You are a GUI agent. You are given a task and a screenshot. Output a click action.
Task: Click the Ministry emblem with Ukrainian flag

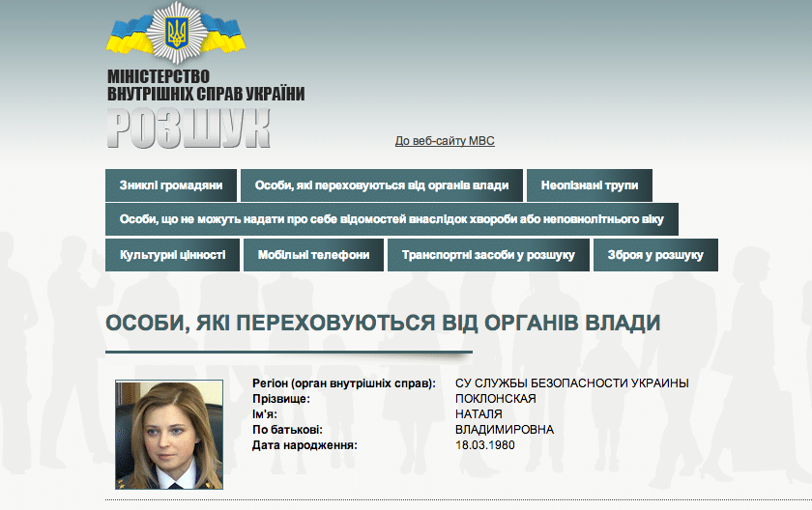(175, 35)
